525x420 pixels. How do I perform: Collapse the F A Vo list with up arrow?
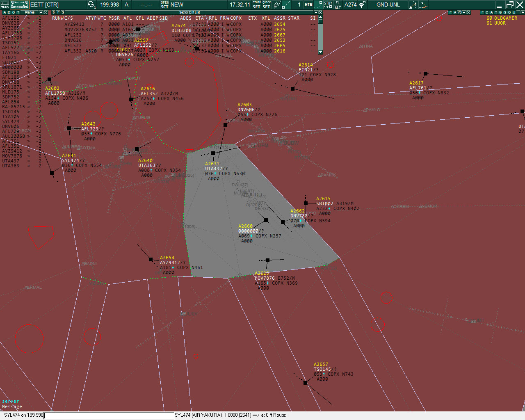tap(464, 12)
